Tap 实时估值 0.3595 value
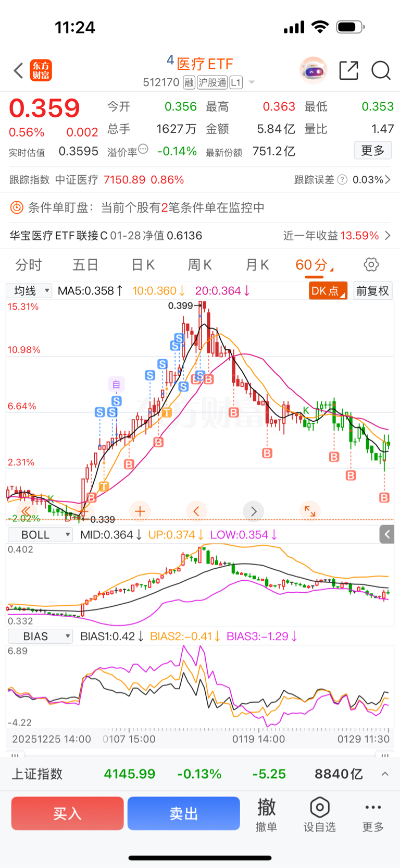This screenshot has height=868, width=400. coord(78,152)
